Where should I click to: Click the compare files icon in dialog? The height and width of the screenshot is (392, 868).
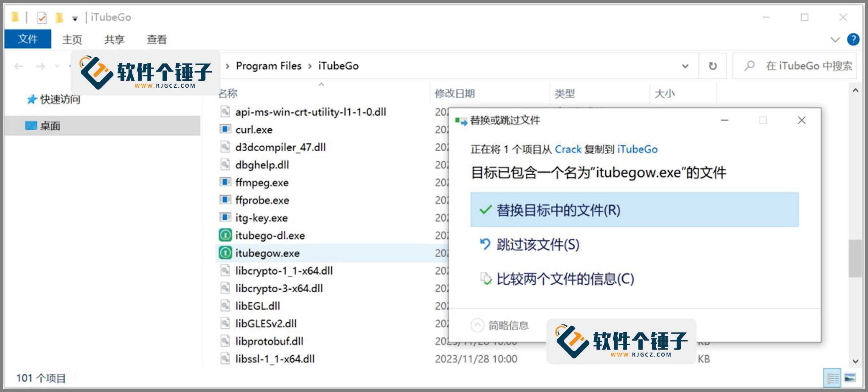coord(485,279)
